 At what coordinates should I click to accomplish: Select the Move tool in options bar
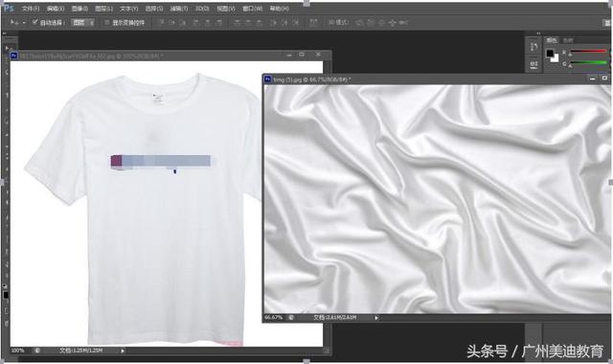14,22
